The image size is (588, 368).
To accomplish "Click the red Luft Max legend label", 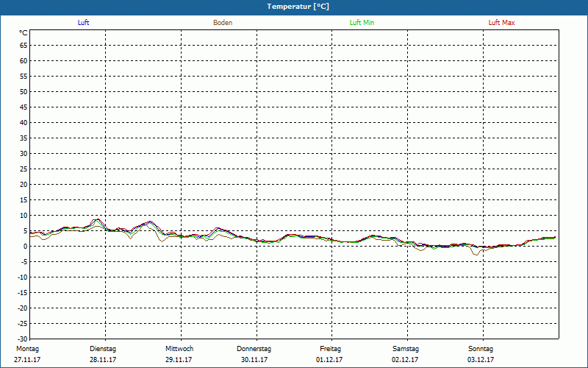I will pos(501,23).
